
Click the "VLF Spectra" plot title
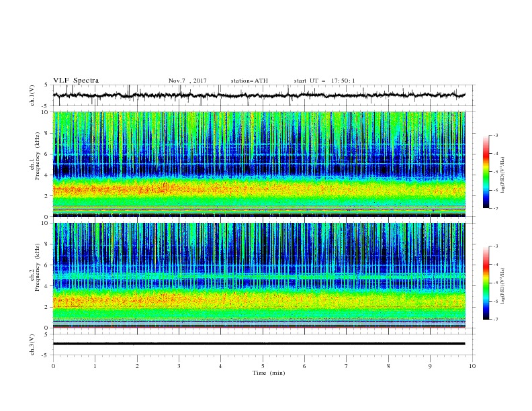[76, 81]
